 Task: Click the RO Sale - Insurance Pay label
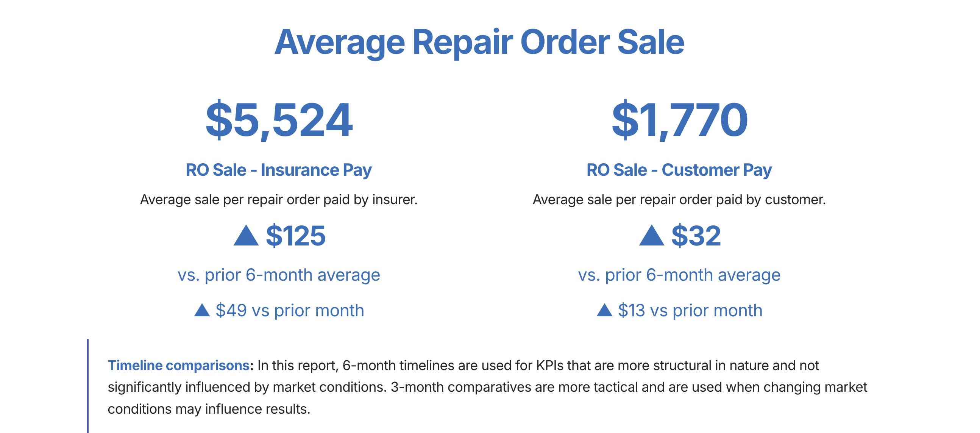[278, 170]
